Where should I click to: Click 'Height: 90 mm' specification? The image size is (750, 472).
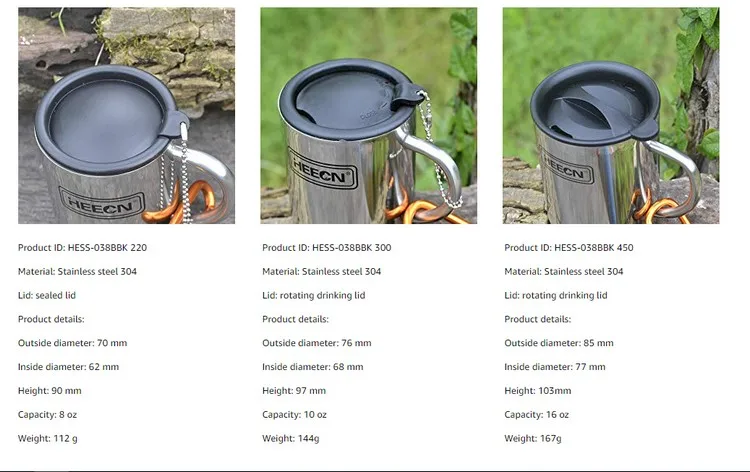tap(50, 391)
